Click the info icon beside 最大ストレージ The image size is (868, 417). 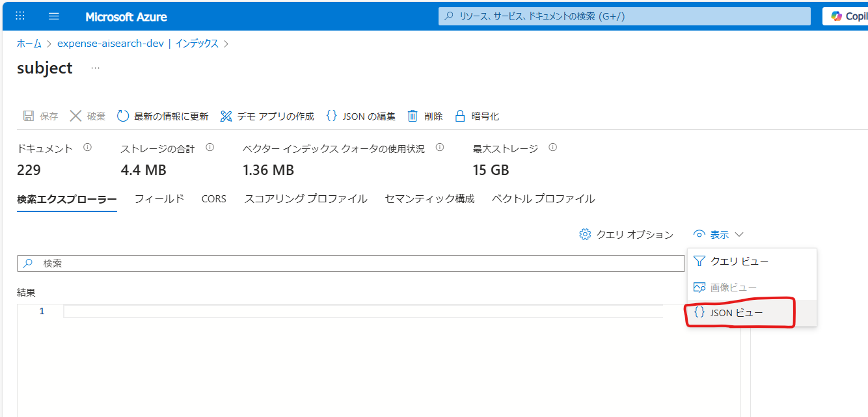click(x=552, y=148)
